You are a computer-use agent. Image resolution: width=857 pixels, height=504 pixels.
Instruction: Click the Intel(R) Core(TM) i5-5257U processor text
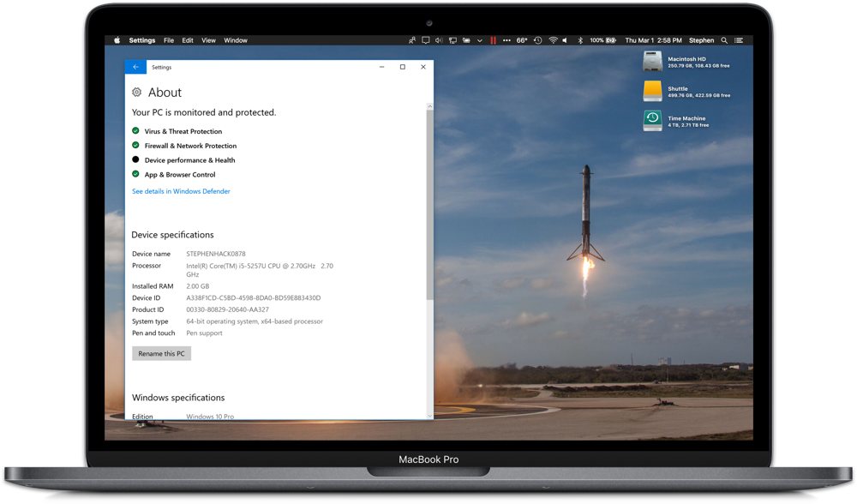click(x=260, y=270)
